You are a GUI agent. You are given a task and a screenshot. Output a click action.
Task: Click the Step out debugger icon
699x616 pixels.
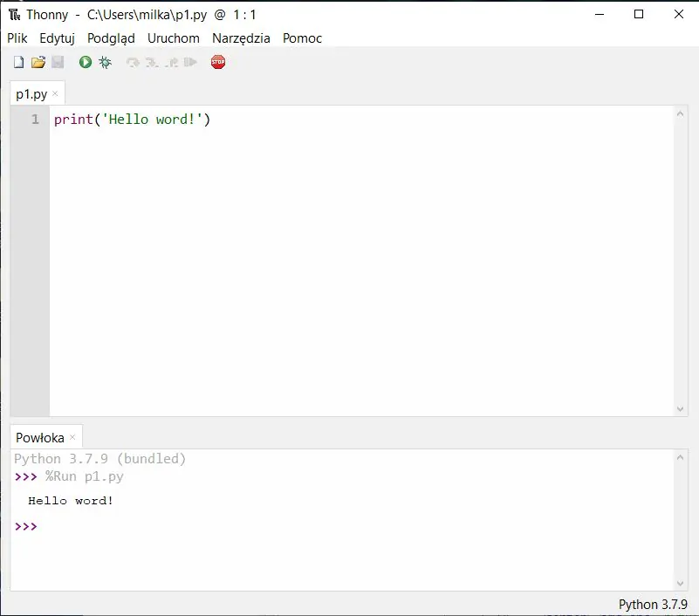171,63
